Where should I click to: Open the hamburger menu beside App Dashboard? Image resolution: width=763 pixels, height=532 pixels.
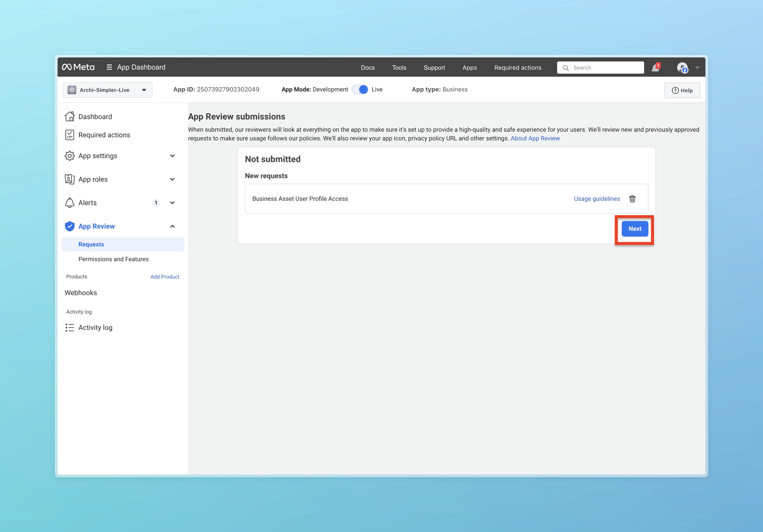109,67
